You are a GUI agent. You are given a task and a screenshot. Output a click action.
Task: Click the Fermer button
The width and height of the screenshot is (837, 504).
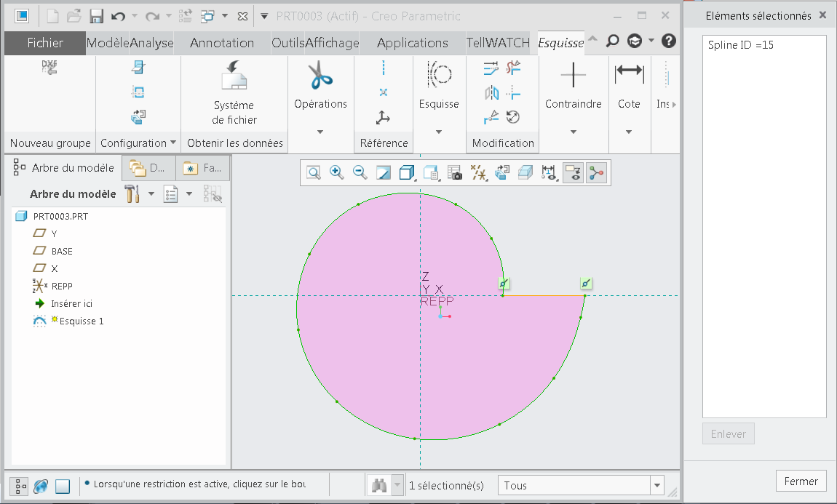pos(801,481)
